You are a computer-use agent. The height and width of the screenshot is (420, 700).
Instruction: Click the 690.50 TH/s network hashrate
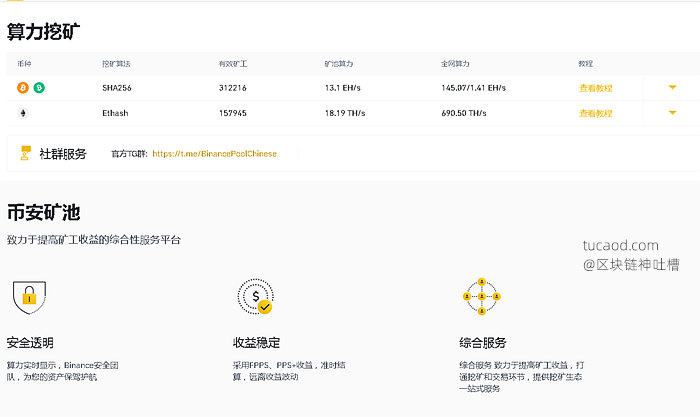tap(463, 113)
